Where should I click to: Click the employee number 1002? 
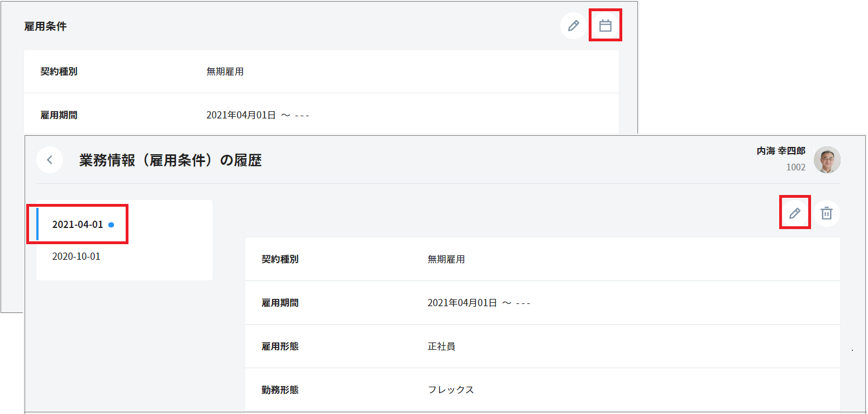click(x=795, y=167)
